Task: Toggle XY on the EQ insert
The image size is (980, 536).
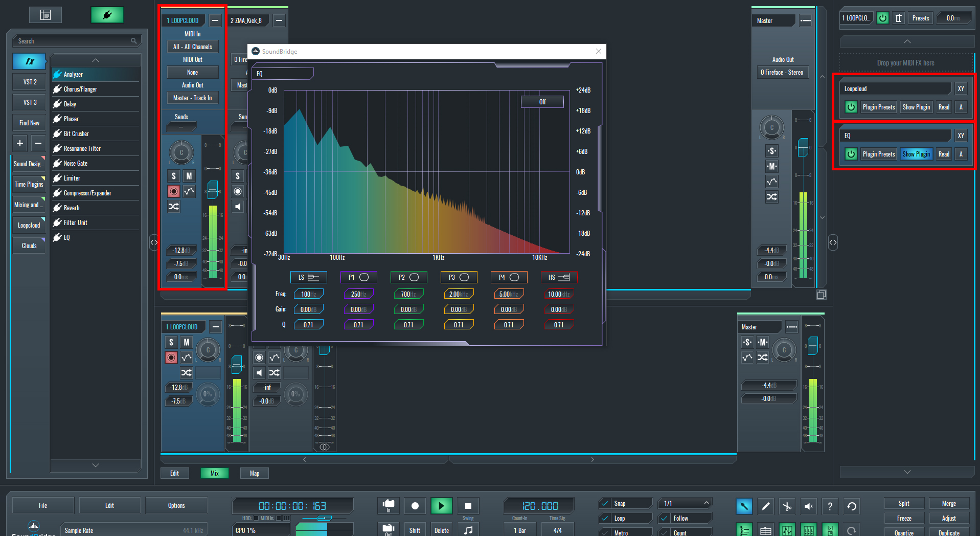Action: pos(961,136)
